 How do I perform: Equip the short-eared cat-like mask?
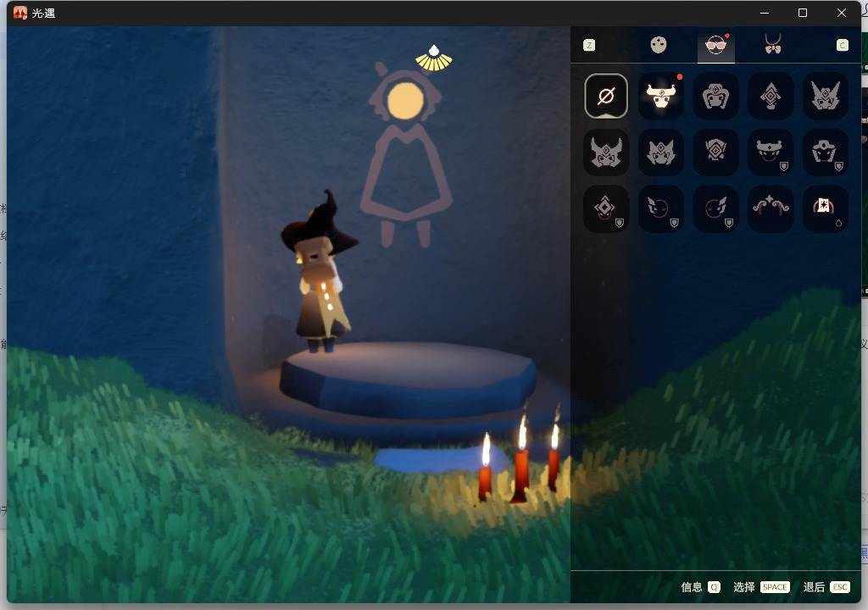(x=660, y=152)
